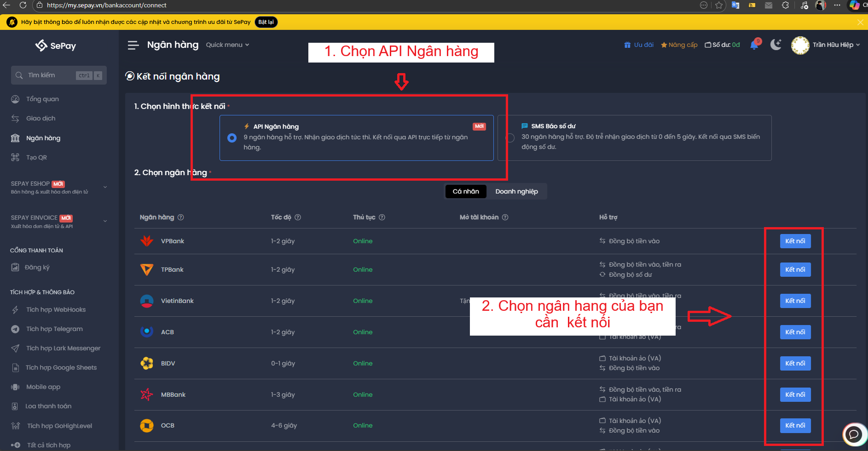The image size is (868, 451).
Task: Click the help icon beside Mở tài khoản
Action: (505, 217)
